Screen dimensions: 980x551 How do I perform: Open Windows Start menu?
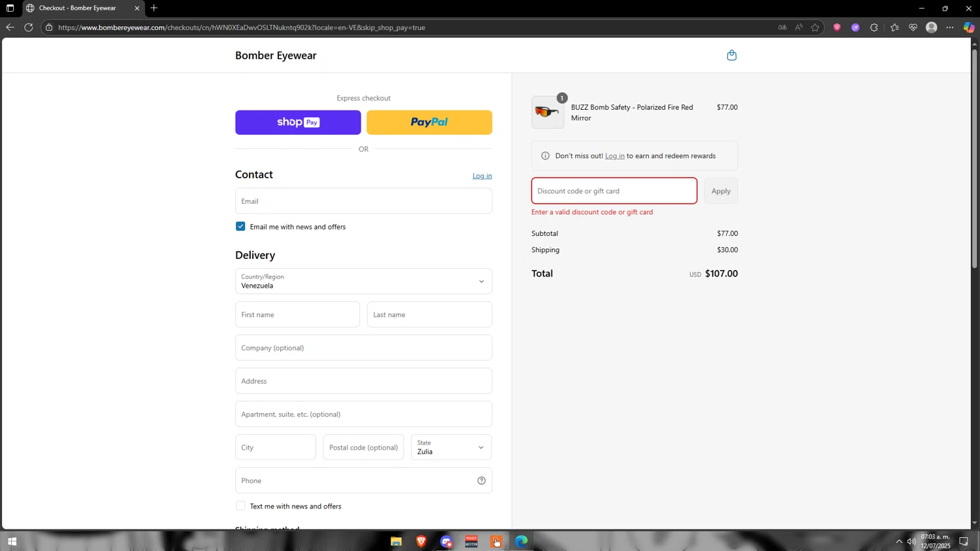[x=12, y=542]
